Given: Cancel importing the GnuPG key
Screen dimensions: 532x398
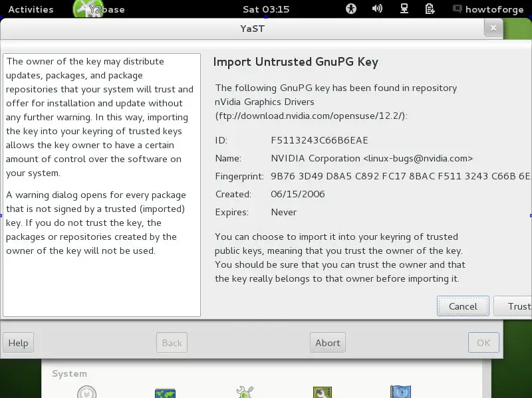Looking at the screenshot, I should (x=463, y=306).
